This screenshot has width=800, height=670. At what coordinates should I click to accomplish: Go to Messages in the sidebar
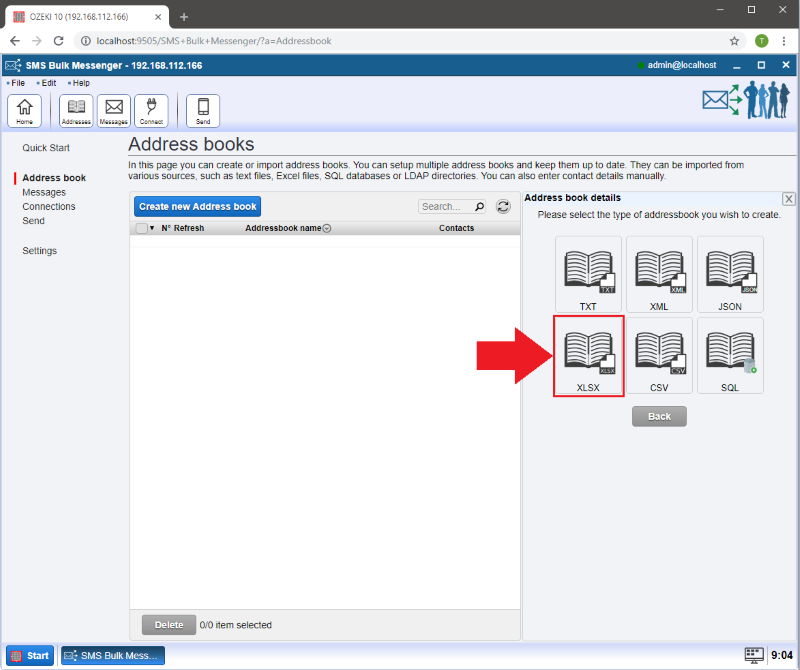pyautogui.click(x=44, y=192)
